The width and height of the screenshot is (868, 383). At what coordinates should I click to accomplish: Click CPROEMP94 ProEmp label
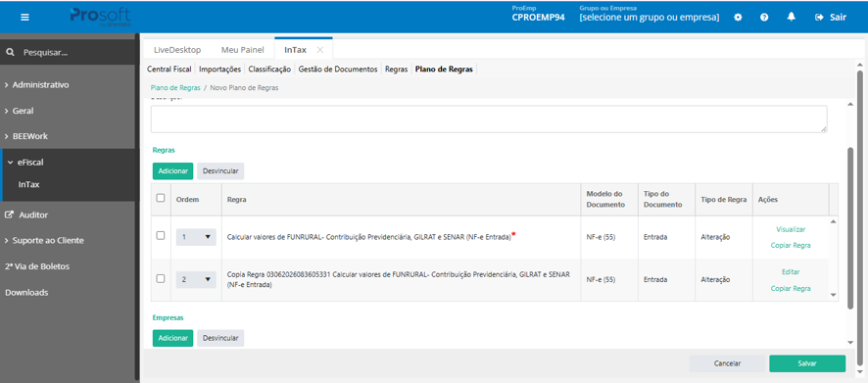(539, 18)
